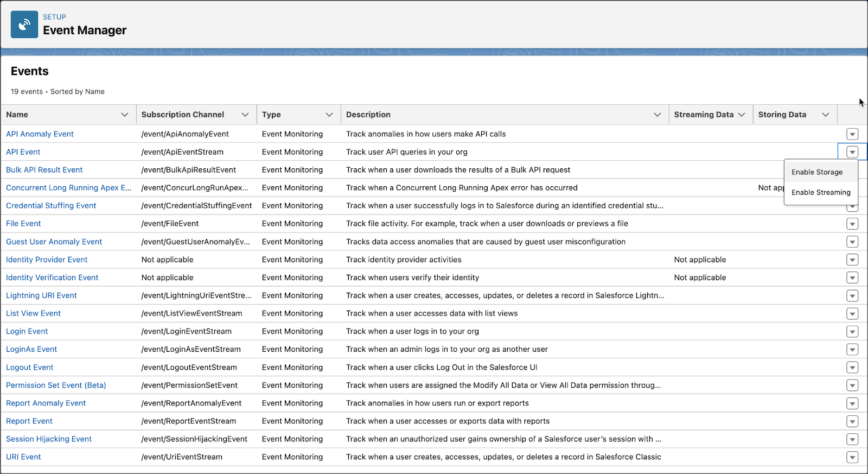Click the Event Manager satellite dish icon
This screenshot has height=474, width=868.
(24, 24)
